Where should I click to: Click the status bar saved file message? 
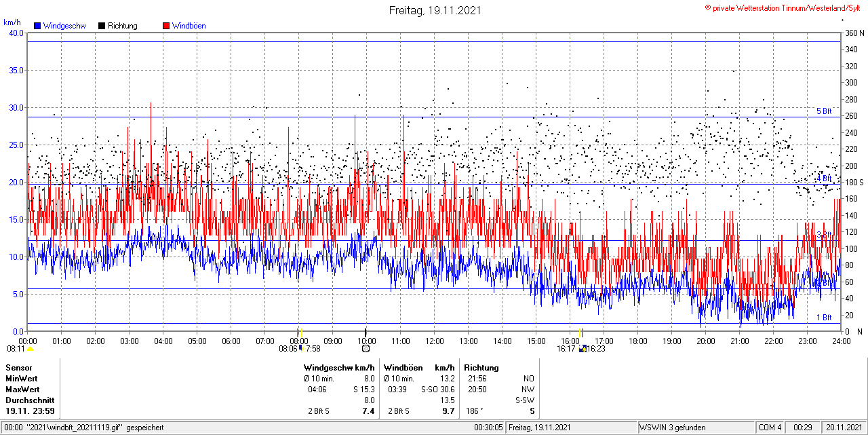tap(84, 428)
